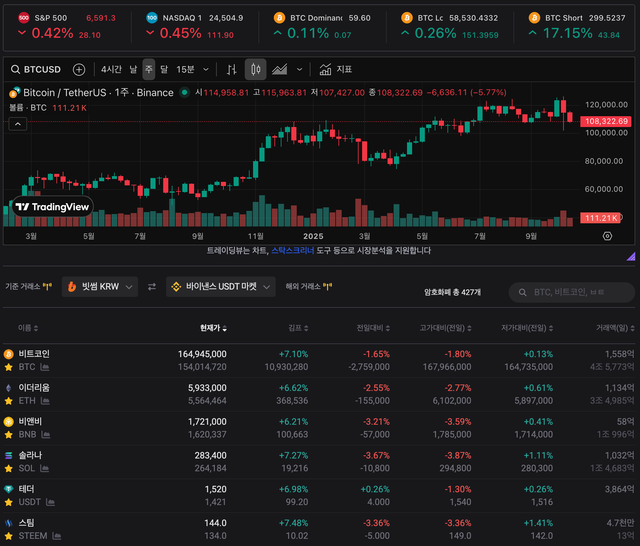Click the 스팀 coin icon
Image resolution: width=640 pixels, height=546 pixels.
pyautogui.click(x=8, y=523)
